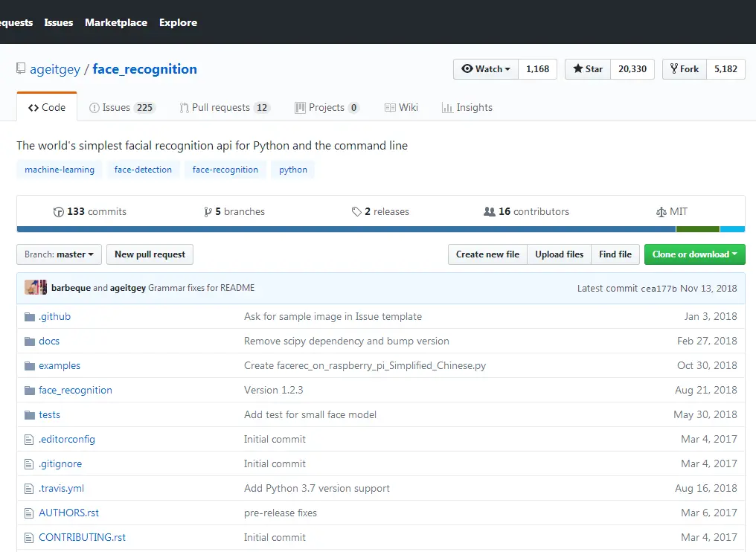Open the examples folder name link

pos(60,366)
